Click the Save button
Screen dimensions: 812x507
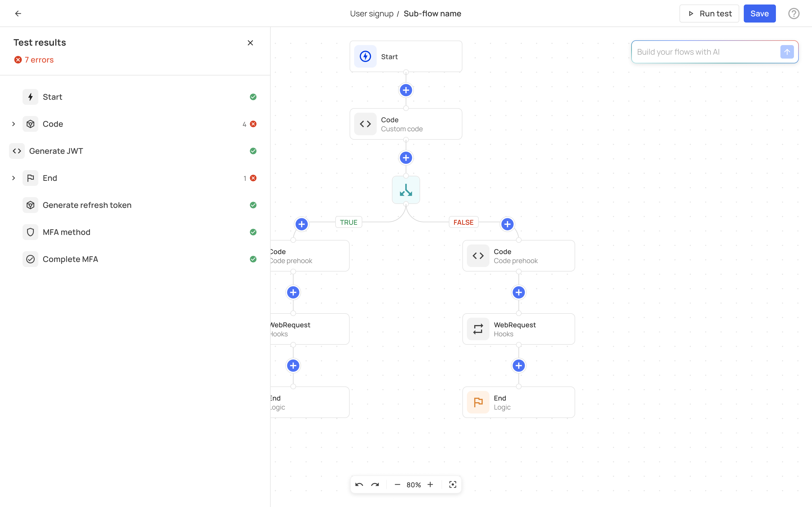(759, 14)
